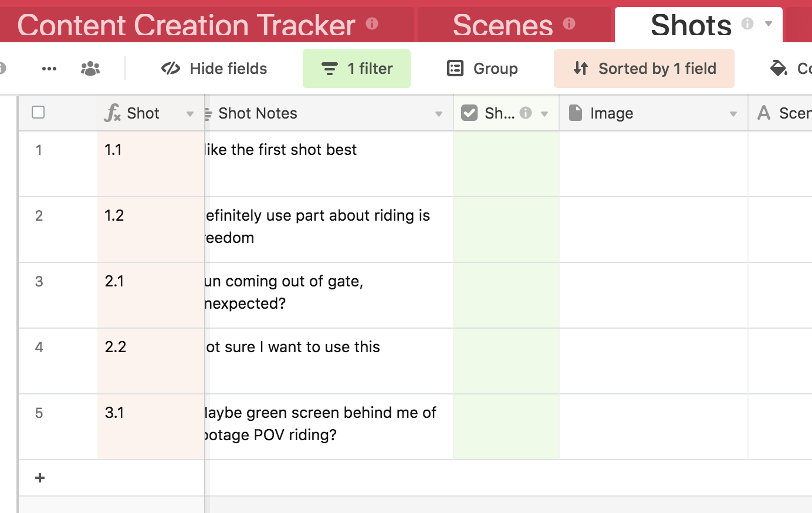Open Sorted by 1 field menu
The height and width of the screenshot is (513, 812).
tap(644, 69)
